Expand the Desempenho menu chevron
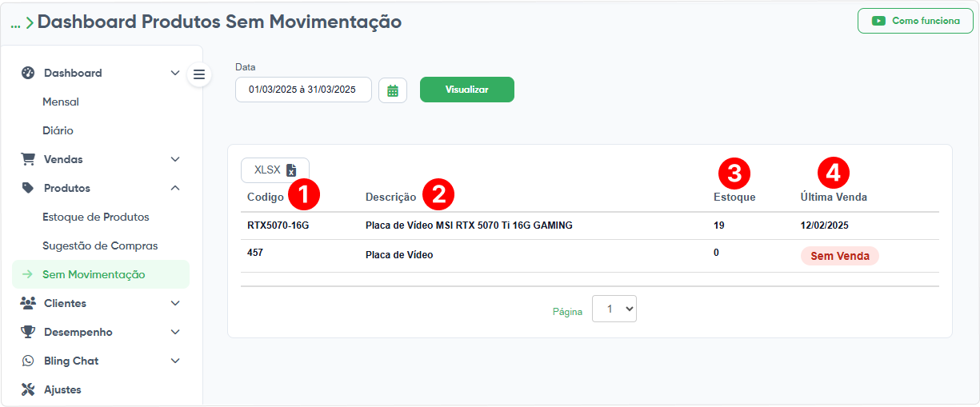The height and width of the screenshot is (407, 980). 175,332
